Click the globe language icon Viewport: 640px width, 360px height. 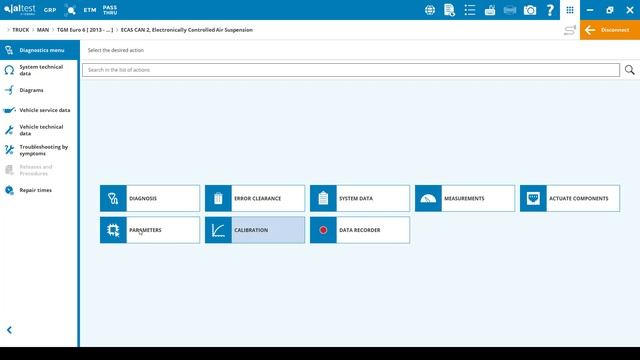pyautogui.click(x=429, y=10)
